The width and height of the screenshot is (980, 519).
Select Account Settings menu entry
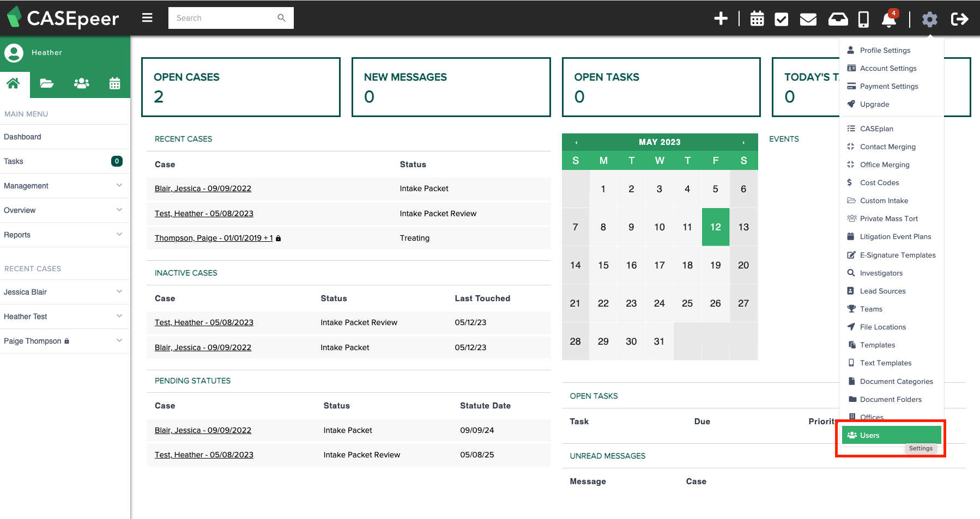click(892, 68)
